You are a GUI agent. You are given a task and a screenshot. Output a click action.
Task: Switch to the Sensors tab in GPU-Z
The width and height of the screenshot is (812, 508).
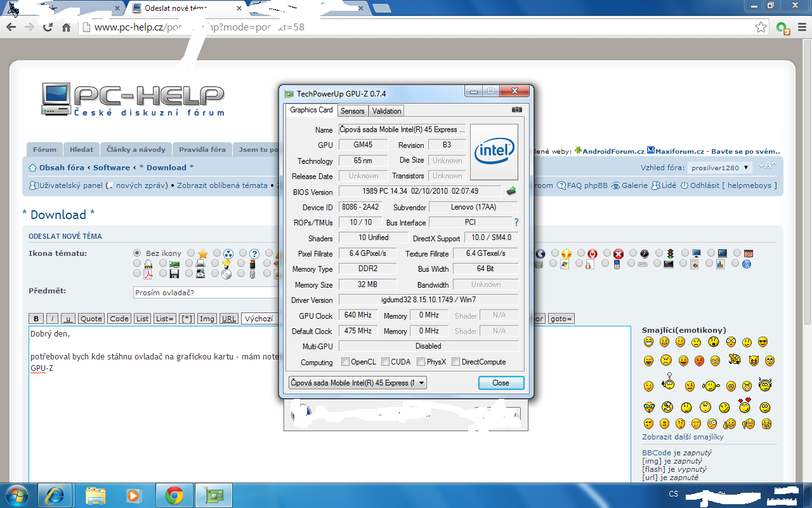click(x=353, y=110)
